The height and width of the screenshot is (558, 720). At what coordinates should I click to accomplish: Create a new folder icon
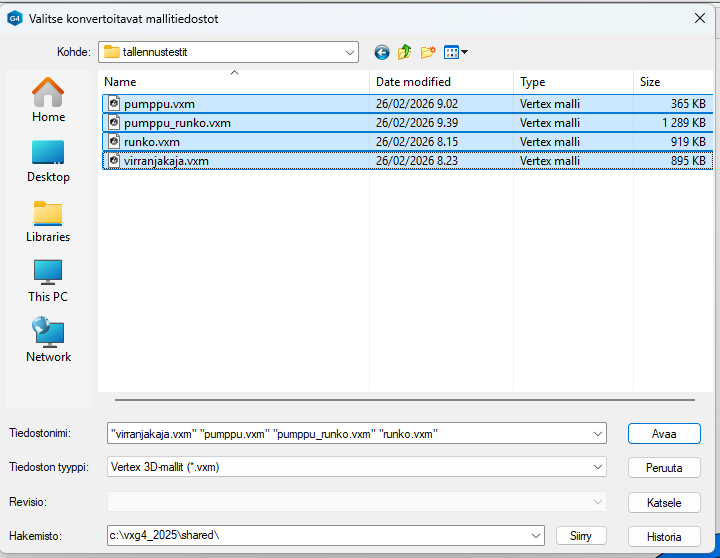tap(429, 52)
